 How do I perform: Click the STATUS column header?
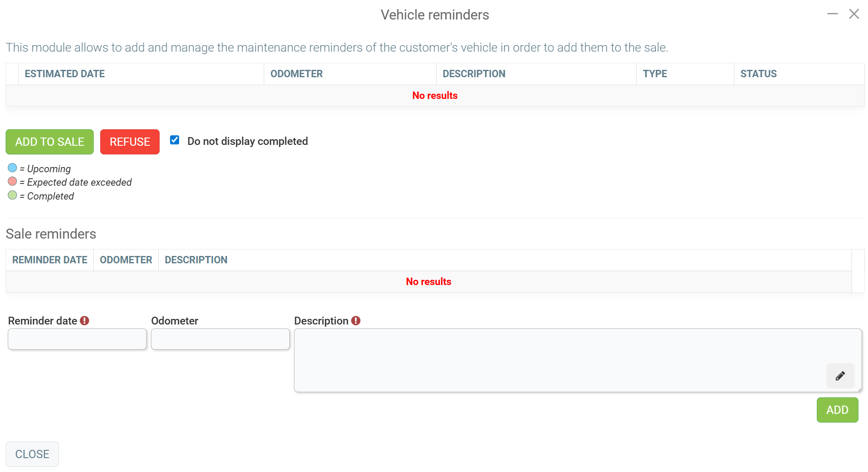coord(758,74)
